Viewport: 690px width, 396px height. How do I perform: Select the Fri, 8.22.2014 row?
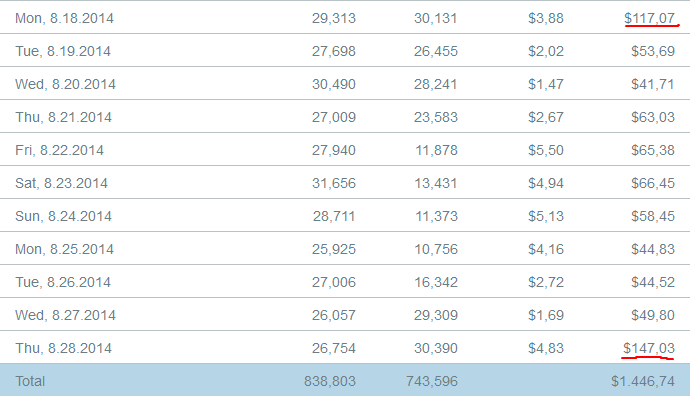(345, 149)
